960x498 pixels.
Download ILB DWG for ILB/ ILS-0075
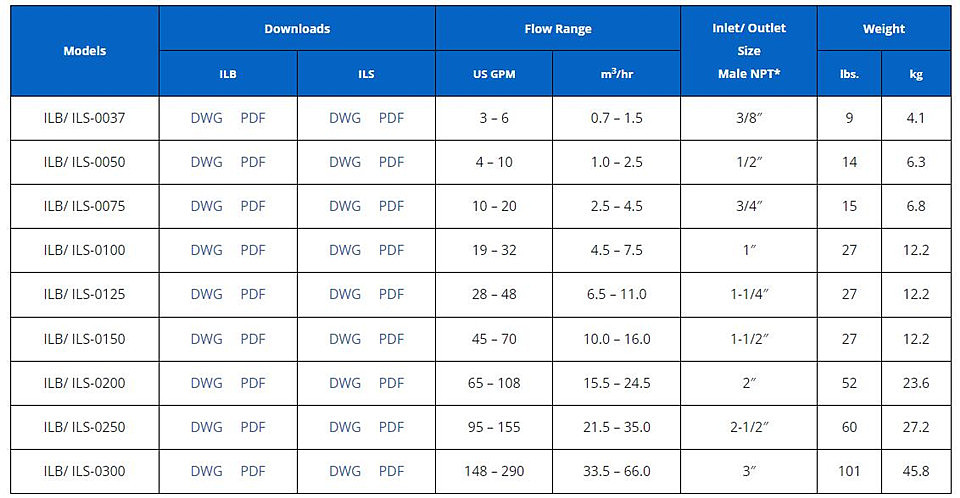click(206, 206)
